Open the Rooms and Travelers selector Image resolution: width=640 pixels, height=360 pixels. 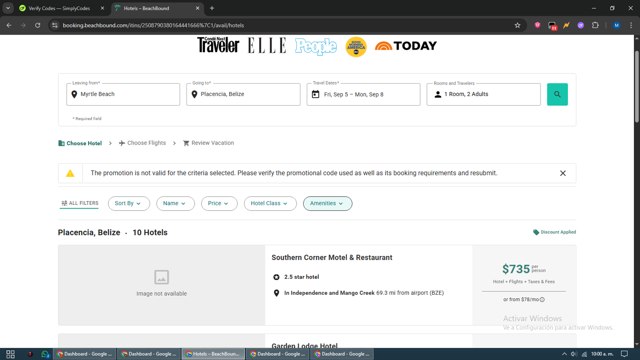click(x=484, y=94)
